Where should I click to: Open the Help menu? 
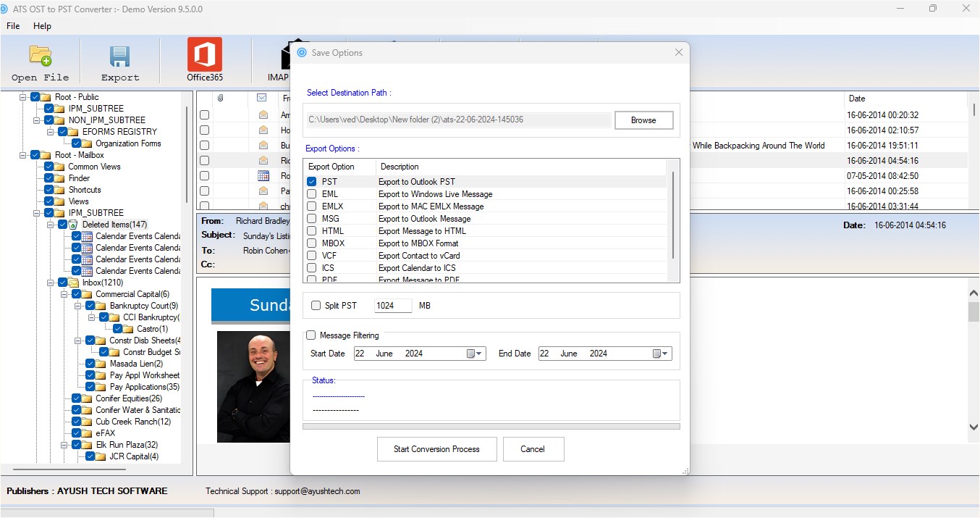43,25
